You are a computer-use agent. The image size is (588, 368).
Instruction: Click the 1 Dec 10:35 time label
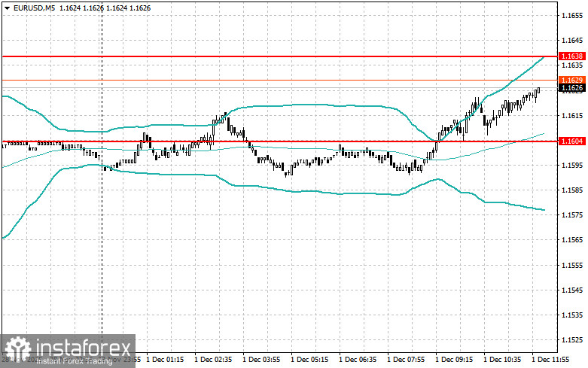coord(502,360)
